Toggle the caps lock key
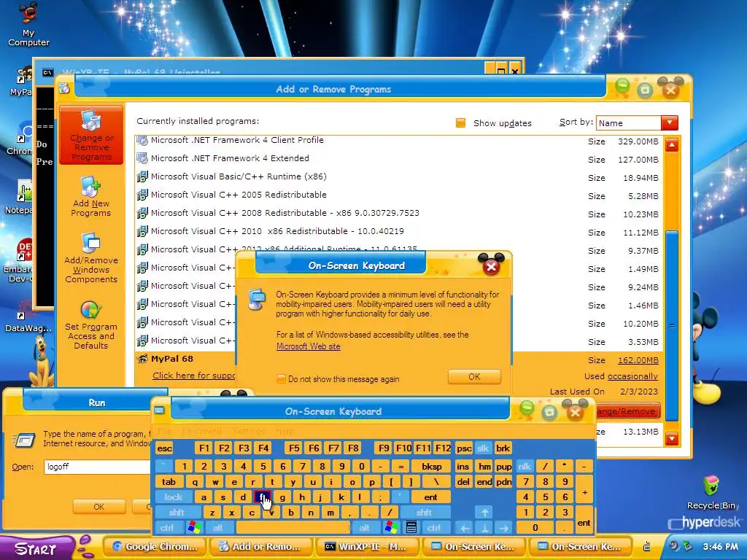This screenshot has width=747, height=560. (x=174, y=497)
